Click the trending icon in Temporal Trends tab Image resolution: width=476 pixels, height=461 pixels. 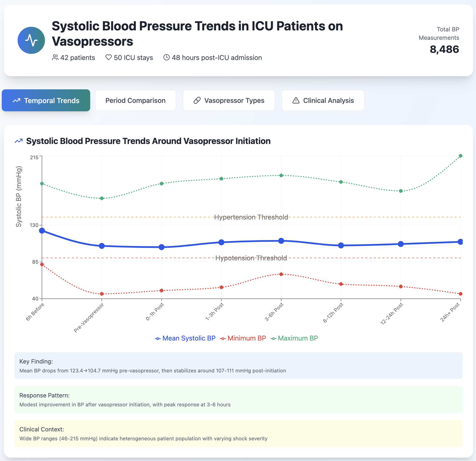click(x=17, y=101)
